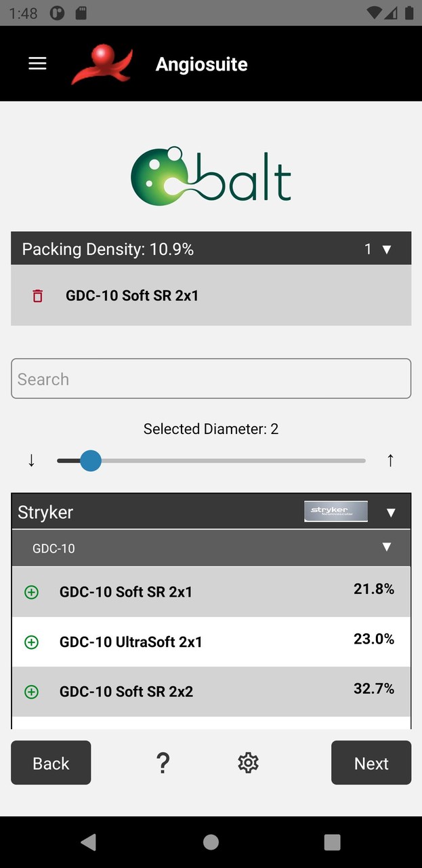
Task: Increase the selected diameter with the up arrow
Action: [390, 461]
